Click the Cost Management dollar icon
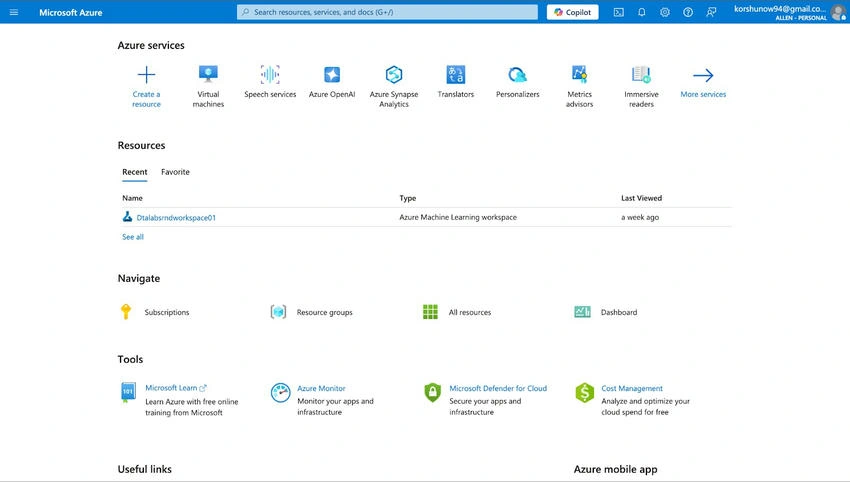The image size is (850, 482). (x=584, y=393)
